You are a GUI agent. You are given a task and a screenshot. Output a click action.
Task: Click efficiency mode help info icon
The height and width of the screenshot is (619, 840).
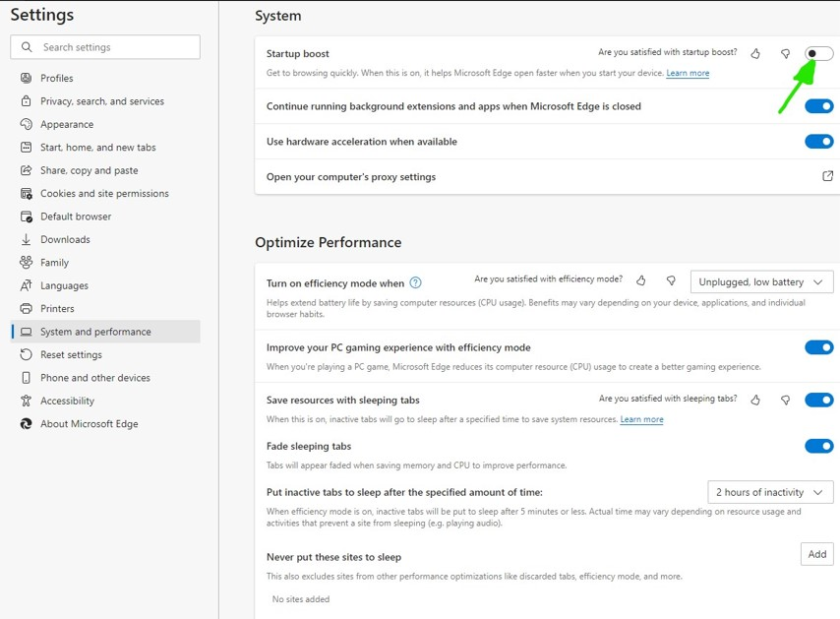coord(415,282)
